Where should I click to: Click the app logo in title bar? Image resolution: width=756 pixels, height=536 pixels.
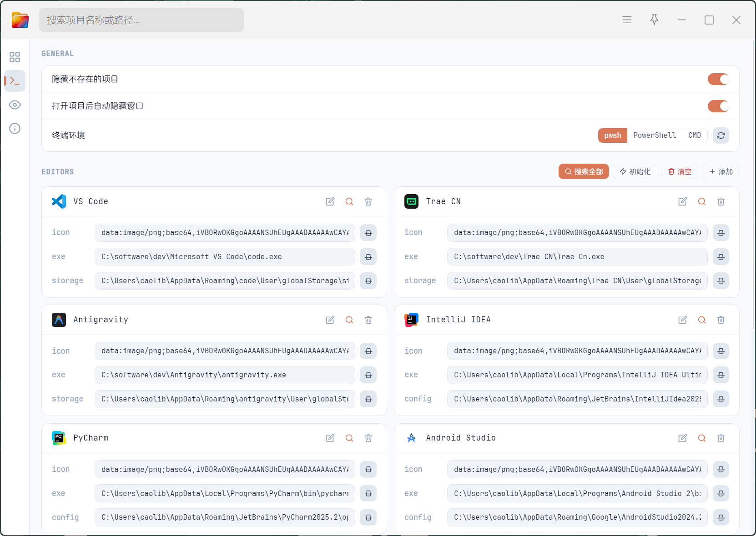point(20,20)
